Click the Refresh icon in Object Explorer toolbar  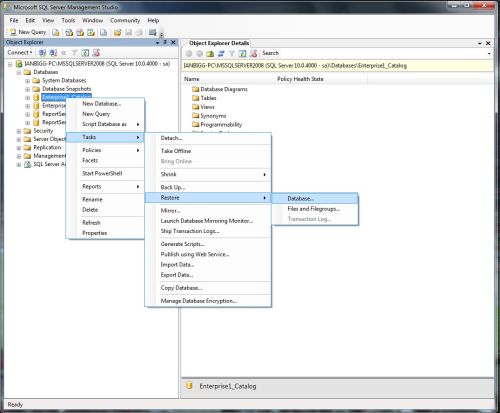point(85,53)
